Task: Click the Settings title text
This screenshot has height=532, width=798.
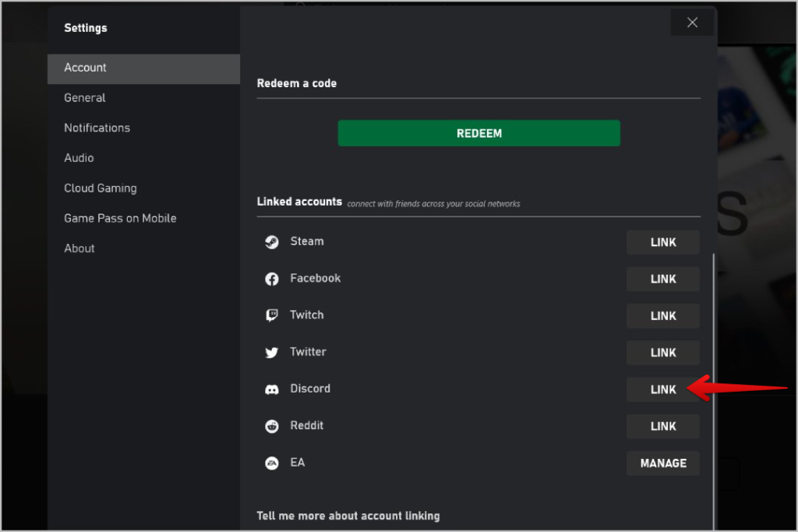Action: 86,29
